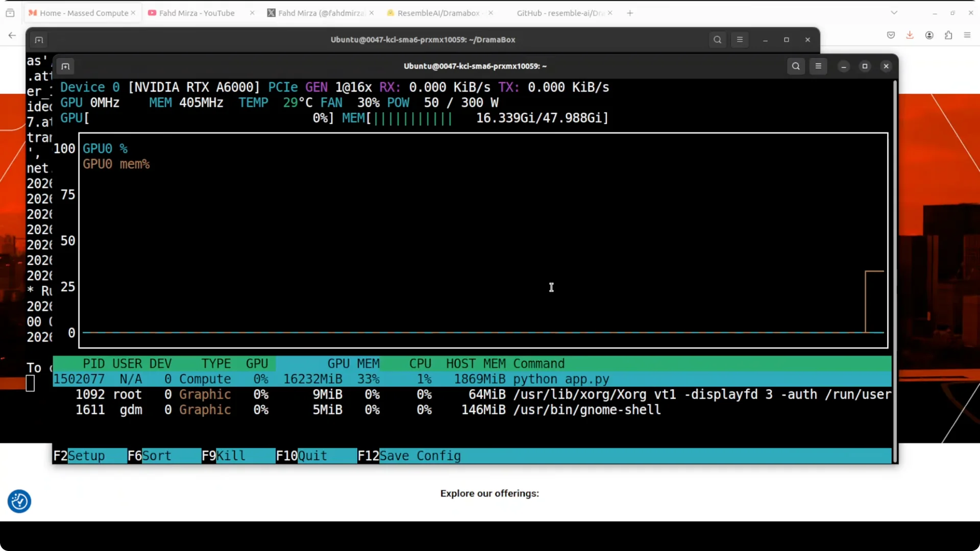Screen dimensions: 980x551
Task: Click the front terminal vertical scrollbar
Action: (x=895, y=270)
